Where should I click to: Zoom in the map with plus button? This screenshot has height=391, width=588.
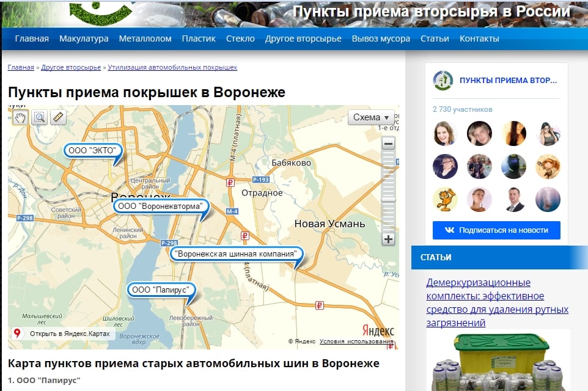click(389, 239)
